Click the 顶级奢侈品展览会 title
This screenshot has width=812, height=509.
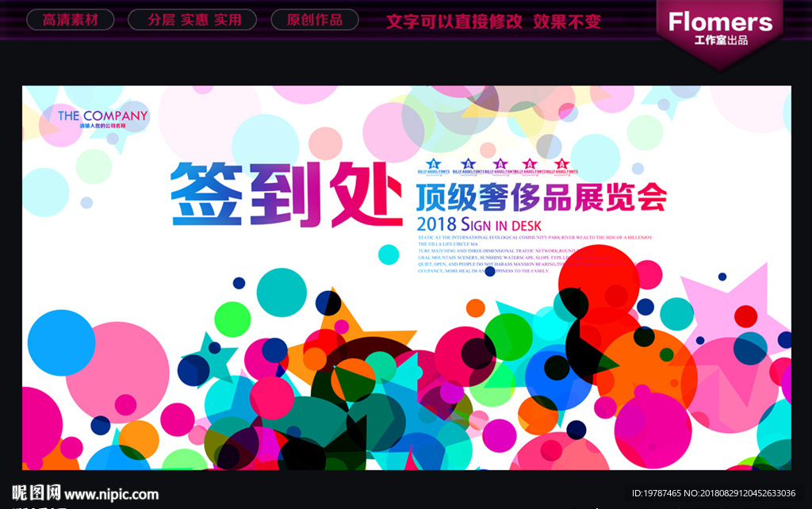coord(541,197)
